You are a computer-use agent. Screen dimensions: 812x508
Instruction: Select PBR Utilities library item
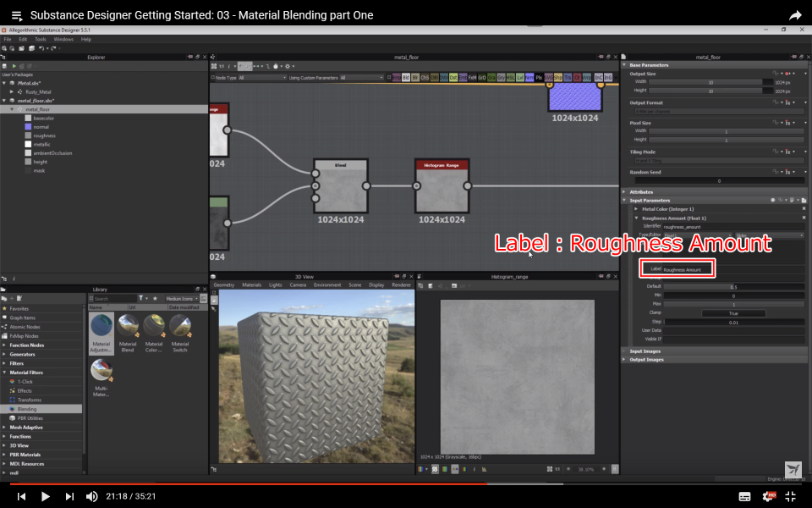pyautogui.click(x=30, y=418)
